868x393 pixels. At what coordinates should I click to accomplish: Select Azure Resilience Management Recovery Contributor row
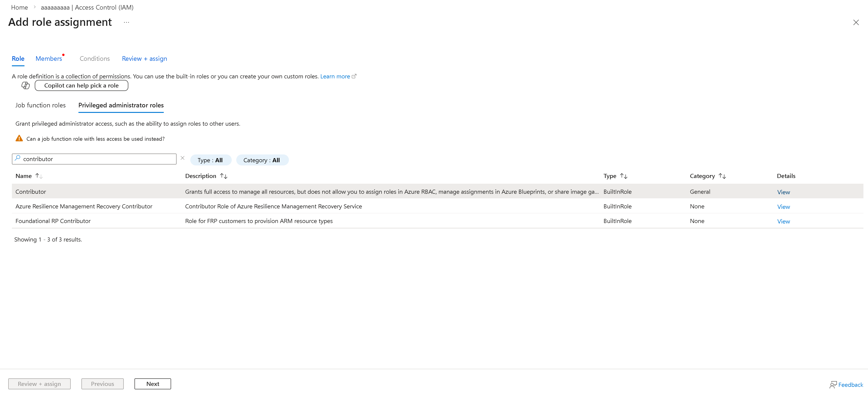[x=437, y=206]
